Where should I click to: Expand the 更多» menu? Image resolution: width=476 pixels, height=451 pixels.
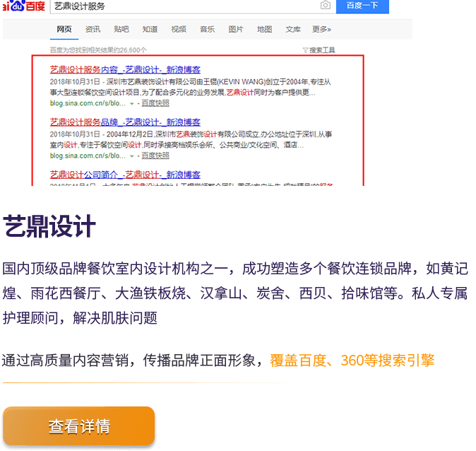click(321, 30)
